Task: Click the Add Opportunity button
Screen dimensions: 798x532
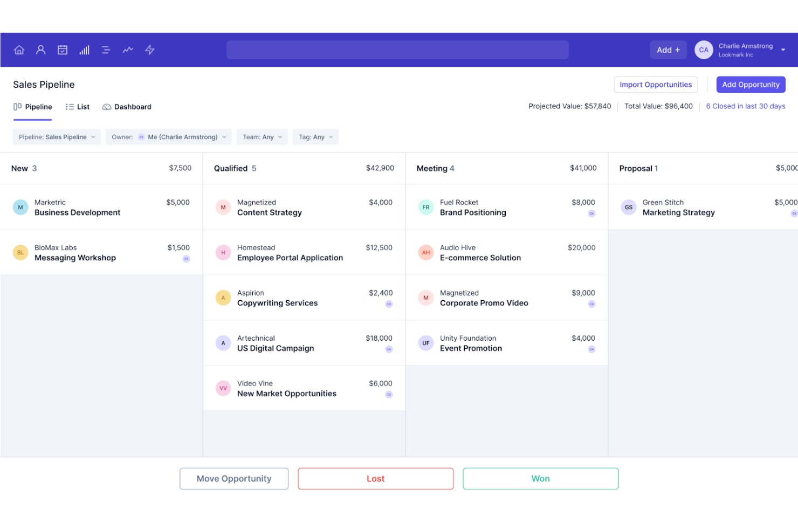Action: [x=751, y=85]
